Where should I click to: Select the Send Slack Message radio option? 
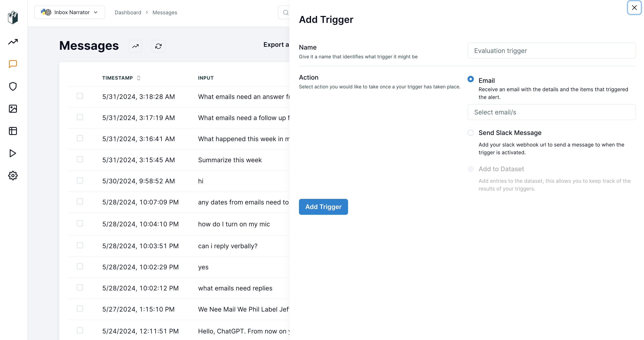click(470, 133)
